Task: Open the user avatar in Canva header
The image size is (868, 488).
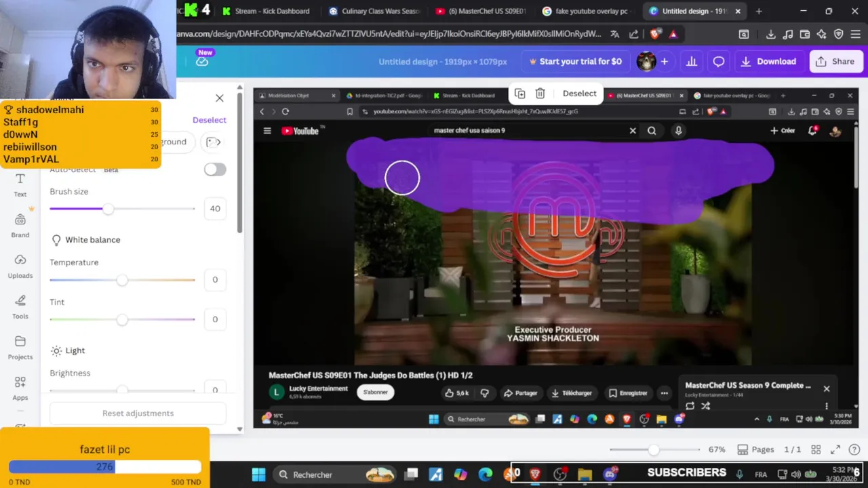Action: [x=646, y=62]
